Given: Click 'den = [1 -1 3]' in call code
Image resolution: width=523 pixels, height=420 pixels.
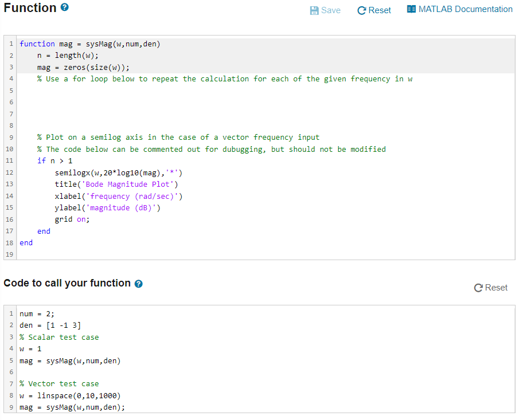Looking at the screenshot, I should pos(50,325).
